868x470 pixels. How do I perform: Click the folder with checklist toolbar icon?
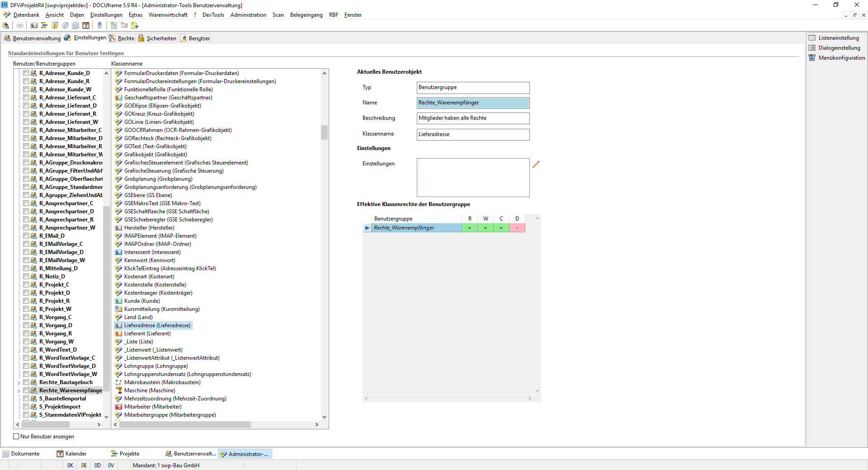click(x=55, y=25)
